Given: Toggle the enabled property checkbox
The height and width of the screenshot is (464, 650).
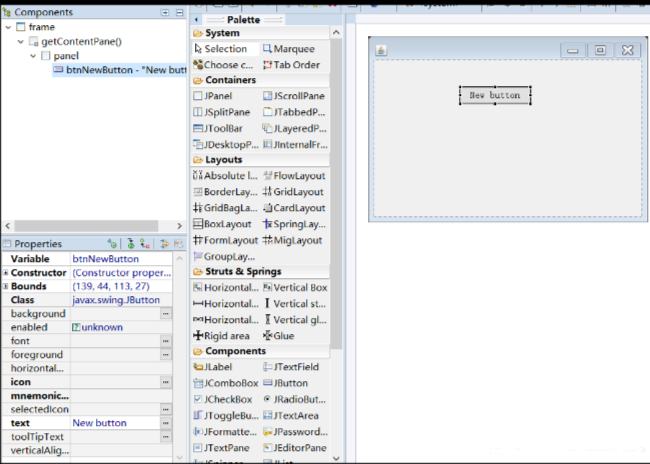Looking at the screenshot, I should tap(76, 328).
